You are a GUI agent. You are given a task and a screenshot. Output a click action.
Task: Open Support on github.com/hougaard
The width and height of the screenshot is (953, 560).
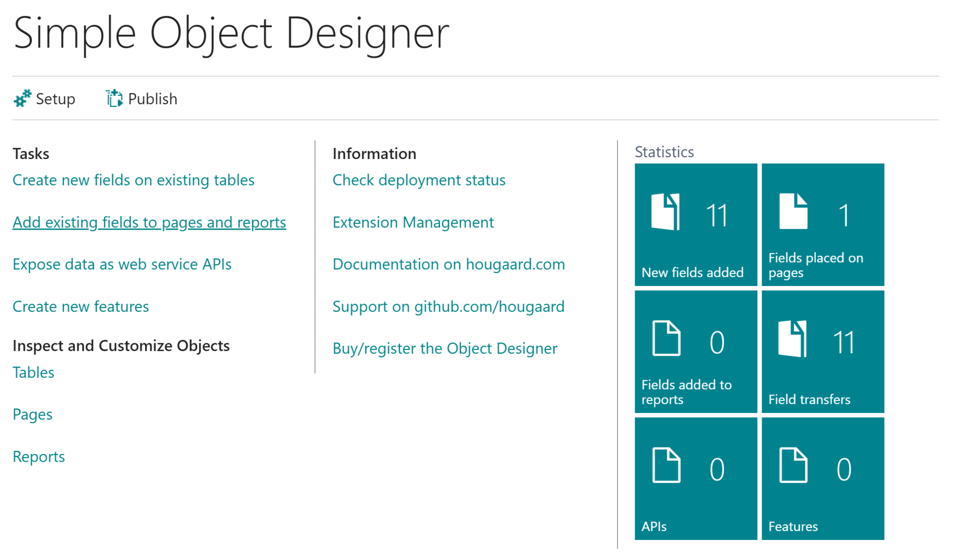pyautogui.click(x=448, y=306)
